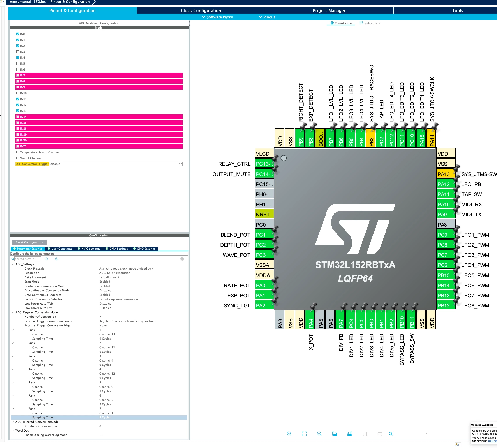
Task: Collapse the ADC_Regular_ConversionMode group
Action: tap(13, 312)
